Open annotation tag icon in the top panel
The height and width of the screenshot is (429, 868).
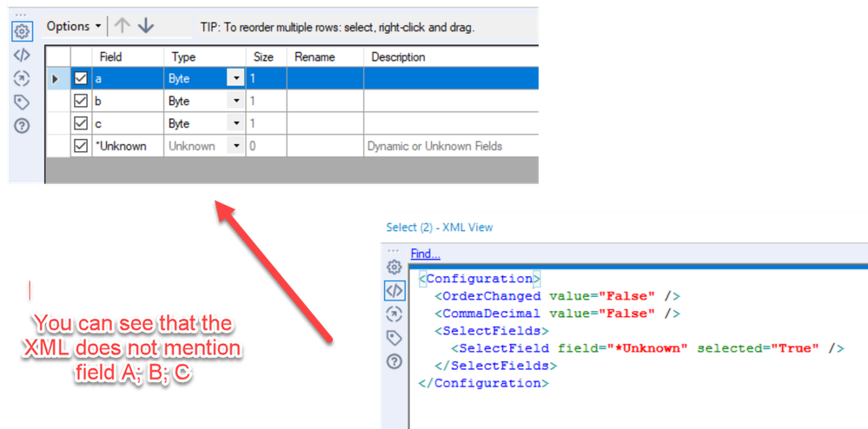[22, 102]
